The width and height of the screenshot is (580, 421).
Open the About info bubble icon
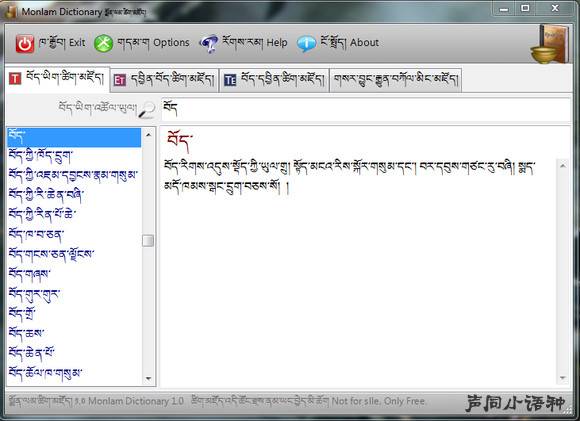pyautogui.click(x=306, y=44)
